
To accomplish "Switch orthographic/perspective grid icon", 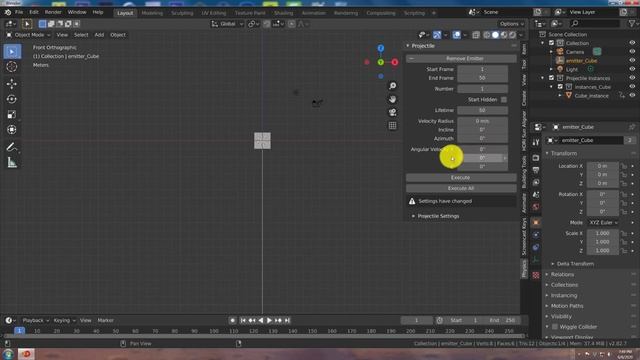I will click(x=392, y=125).
